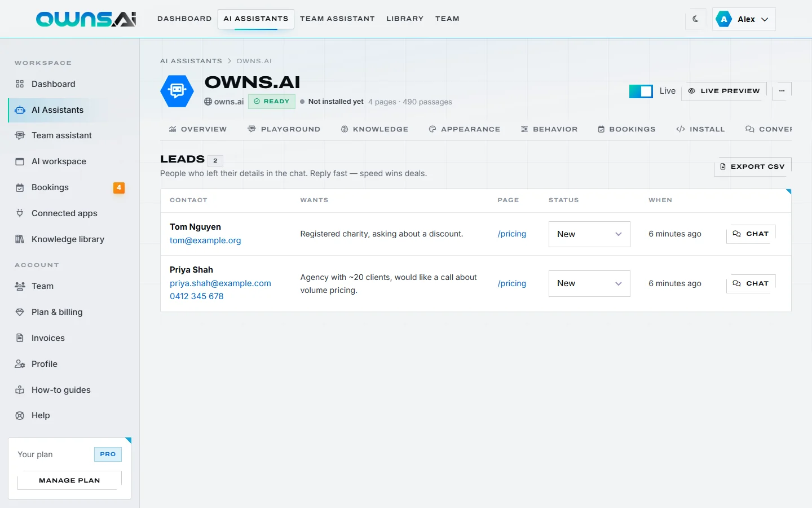Open Team in top navigation
This screenshot has height=508, width=812.
(x=447, y=19)
